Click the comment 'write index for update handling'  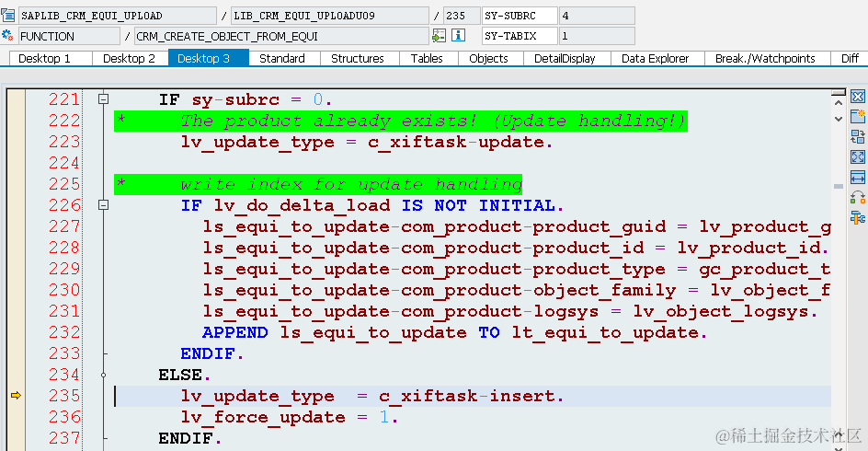pyautogui.click(x=351, y=184)
